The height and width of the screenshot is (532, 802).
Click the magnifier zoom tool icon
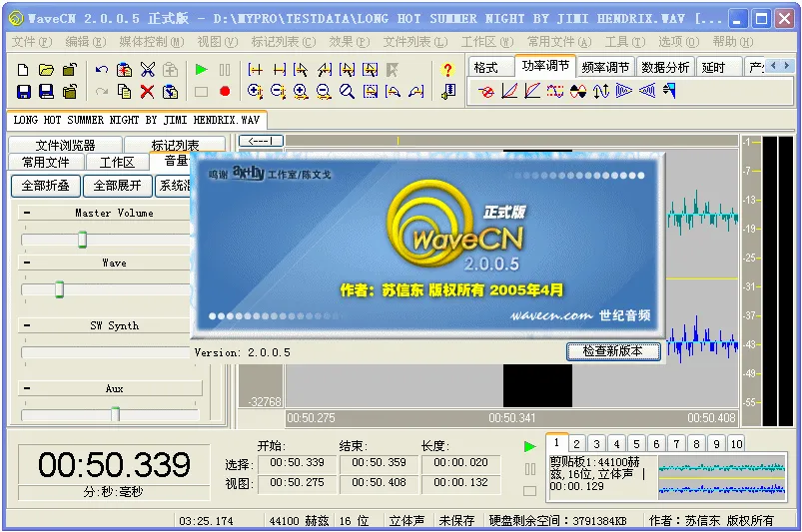click(x=348, y=92)
